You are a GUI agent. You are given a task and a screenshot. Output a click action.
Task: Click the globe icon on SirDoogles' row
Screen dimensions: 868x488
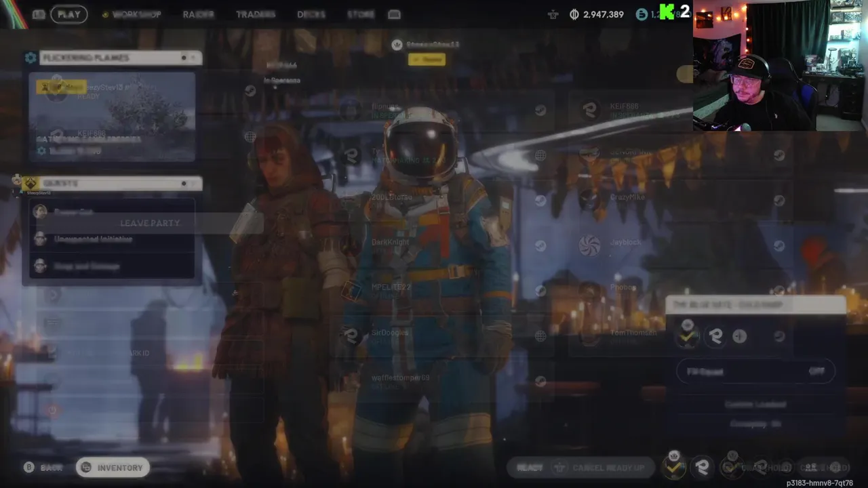pos(540,336)
